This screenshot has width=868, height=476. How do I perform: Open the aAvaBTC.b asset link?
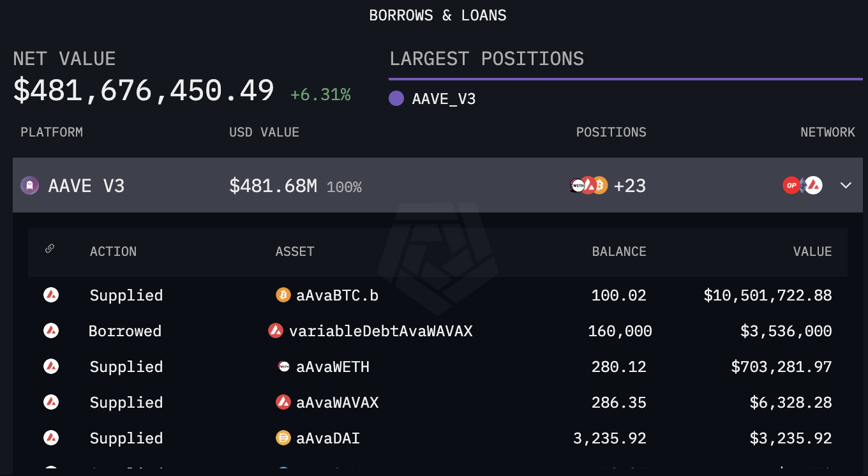[x=337, y=295]
